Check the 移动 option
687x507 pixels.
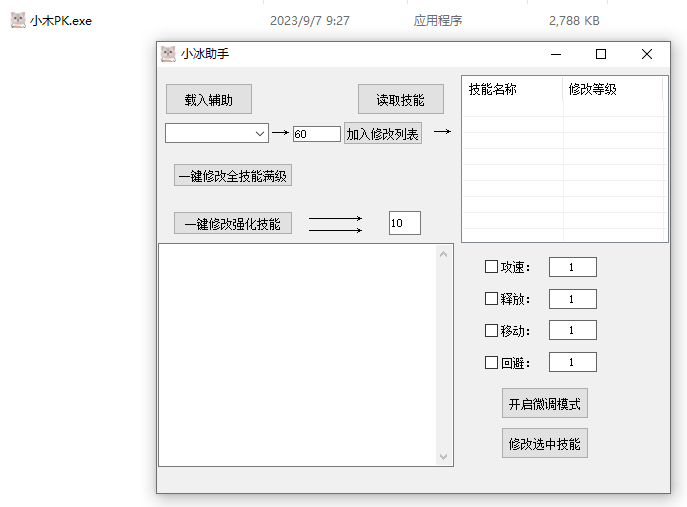coord(491,331)
